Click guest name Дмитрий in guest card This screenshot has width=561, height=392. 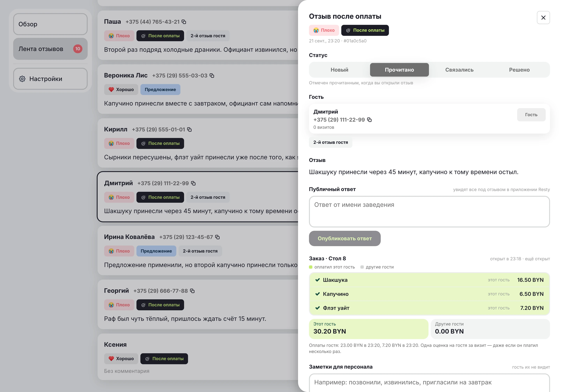326,112
